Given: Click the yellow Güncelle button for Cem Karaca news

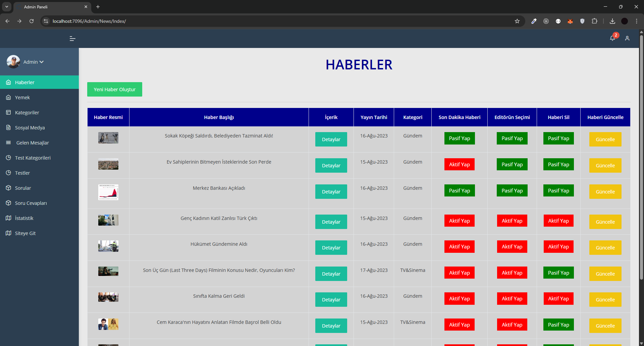Looking at the screenshot, I should click(605, 326).
